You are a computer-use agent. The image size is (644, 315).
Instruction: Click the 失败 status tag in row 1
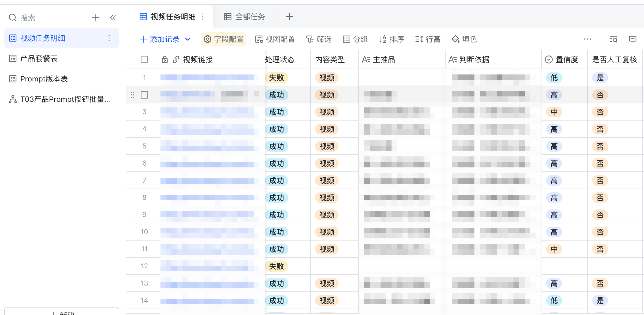(x=277, y=78)
